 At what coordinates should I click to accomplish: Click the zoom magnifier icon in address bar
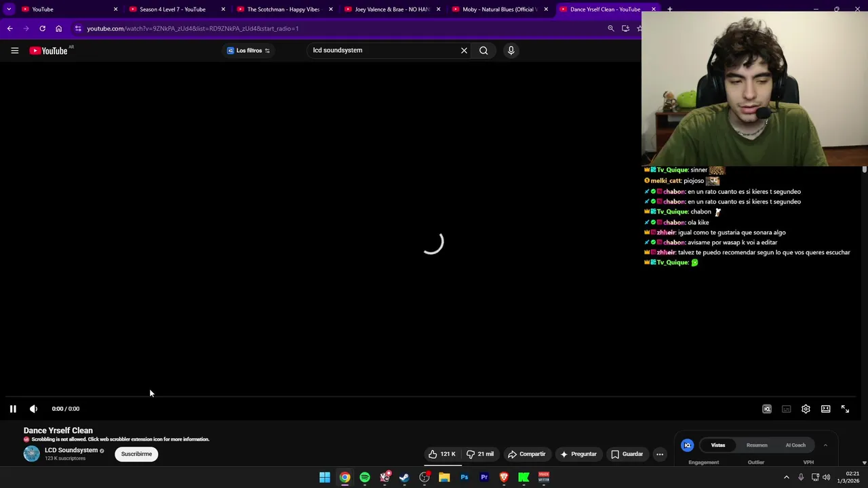610,28
